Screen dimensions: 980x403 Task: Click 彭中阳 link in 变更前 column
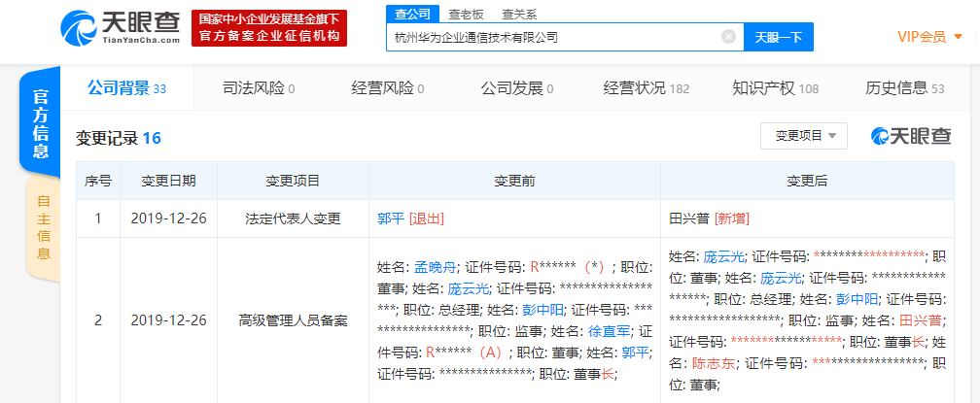543,310
